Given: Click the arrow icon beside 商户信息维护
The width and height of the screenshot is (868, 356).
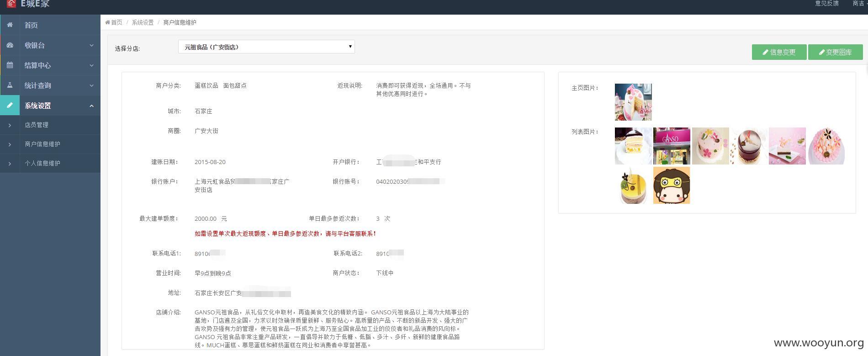Looking at the screenshot, I should pyautogui.click(x=10, y=144).
